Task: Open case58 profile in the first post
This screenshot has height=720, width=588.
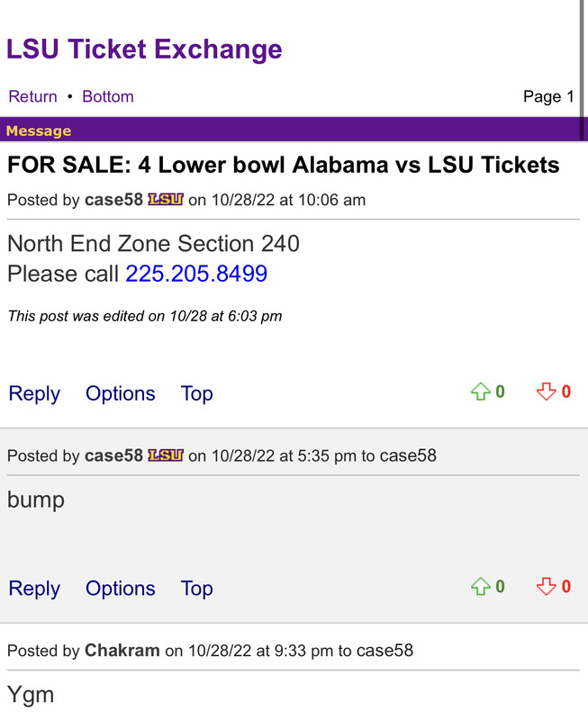Action: [x=113, y=200]
